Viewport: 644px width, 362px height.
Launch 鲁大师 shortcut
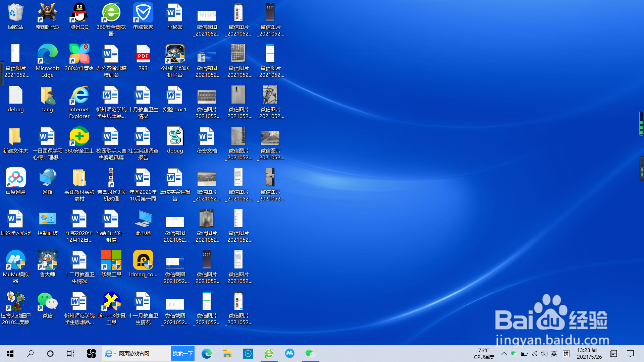click(x=47, y=264)
